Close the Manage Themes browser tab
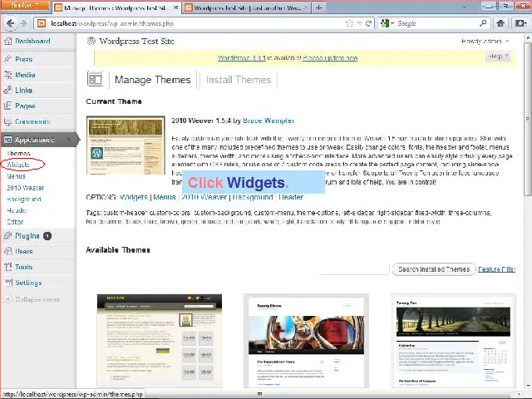 click(175, 7)
